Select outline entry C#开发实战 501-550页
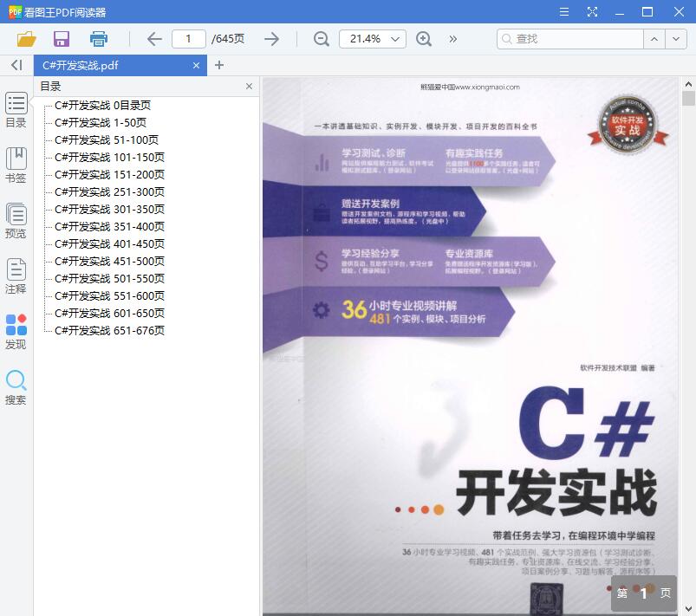The width and height of the screenshot is (696, 616). (x=109, y=278)
